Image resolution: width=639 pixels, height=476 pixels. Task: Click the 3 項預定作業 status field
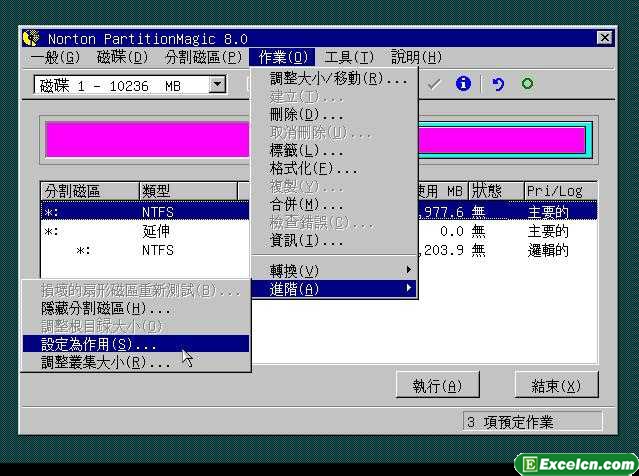(532, 421)
